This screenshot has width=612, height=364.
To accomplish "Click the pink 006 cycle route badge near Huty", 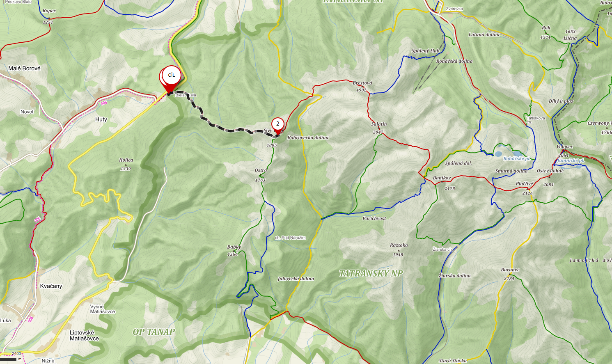I will [104, 103].
